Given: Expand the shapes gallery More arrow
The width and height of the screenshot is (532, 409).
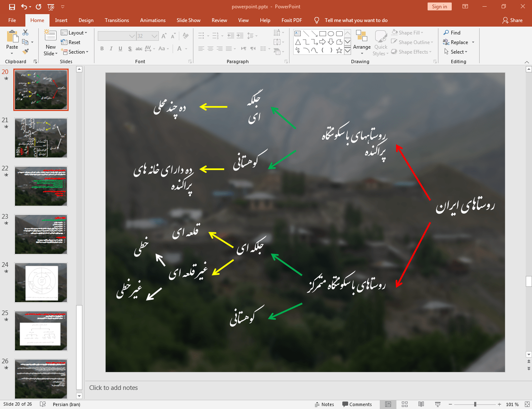Looking at the screenshot, I should 347,51.
